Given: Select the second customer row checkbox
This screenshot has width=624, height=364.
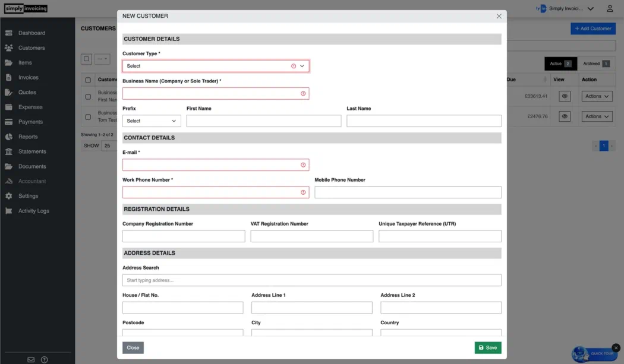Looking at the screenshot, I should point(88,116).
